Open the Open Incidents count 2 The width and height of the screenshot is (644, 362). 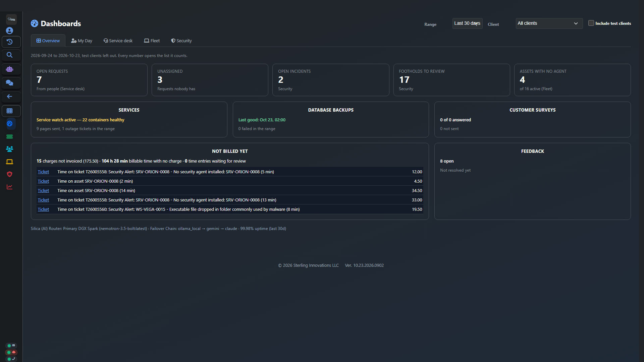point(281,80)
